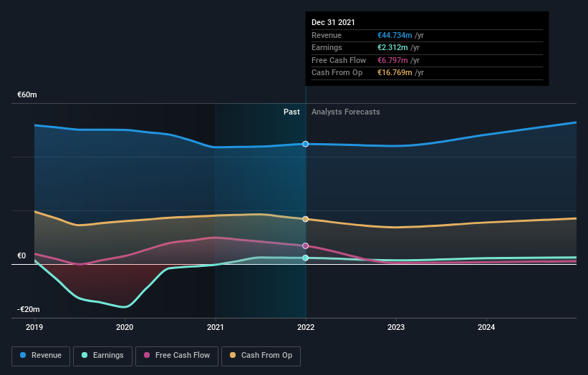The image size is (588, 375).
Task: Click the 2024 x-axis label
Action: 486,328
